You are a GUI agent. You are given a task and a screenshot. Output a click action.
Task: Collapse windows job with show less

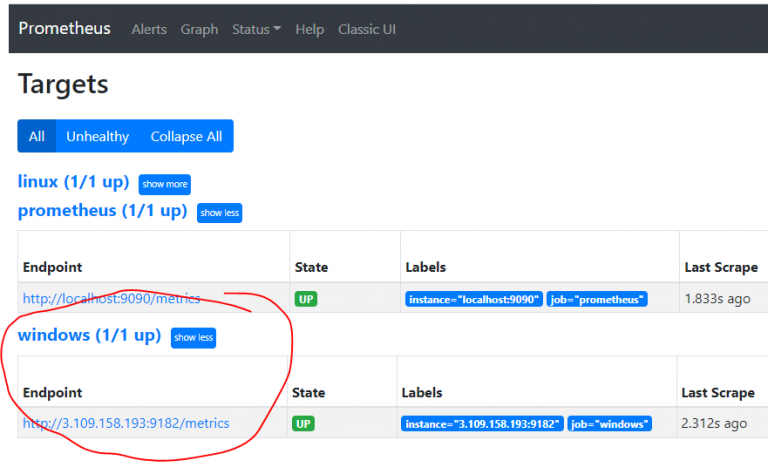pos(193,338)
